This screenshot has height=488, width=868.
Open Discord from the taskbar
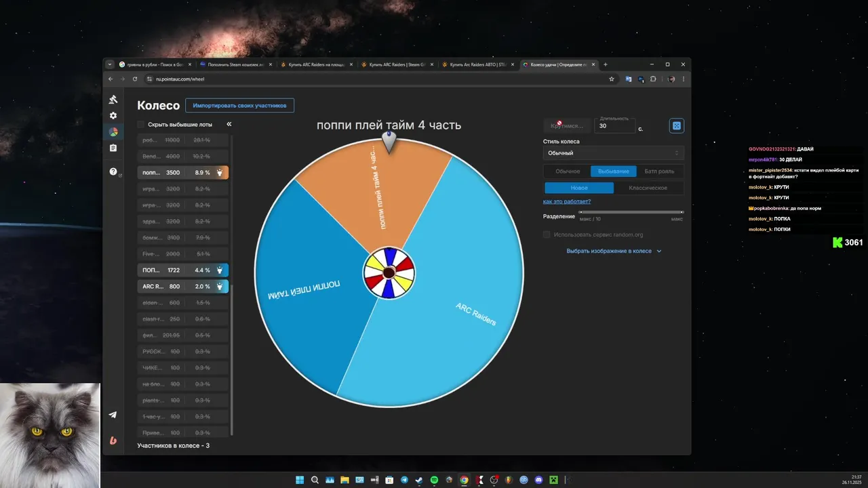538,480
